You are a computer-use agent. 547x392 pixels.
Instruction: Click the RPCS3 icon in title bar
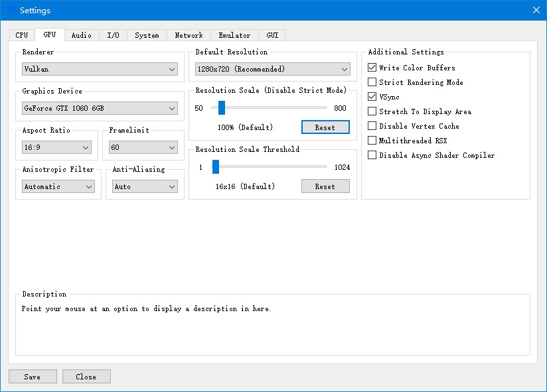coord(11,10)
